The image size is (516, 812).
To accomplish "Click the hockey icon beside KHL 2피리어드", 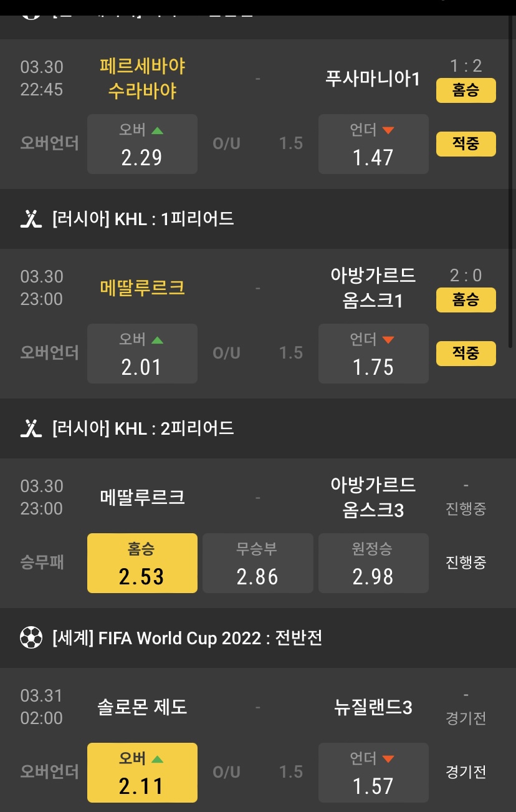I will coord(31,428).
